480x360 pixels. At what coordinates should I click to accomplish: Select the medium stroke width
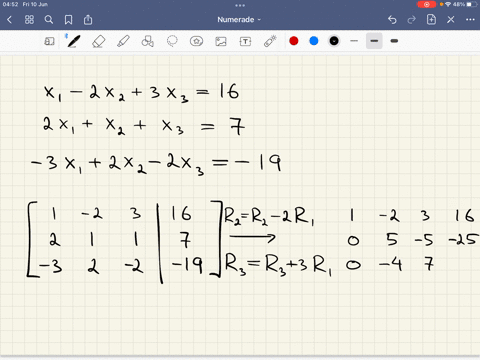tap(374, 41)
